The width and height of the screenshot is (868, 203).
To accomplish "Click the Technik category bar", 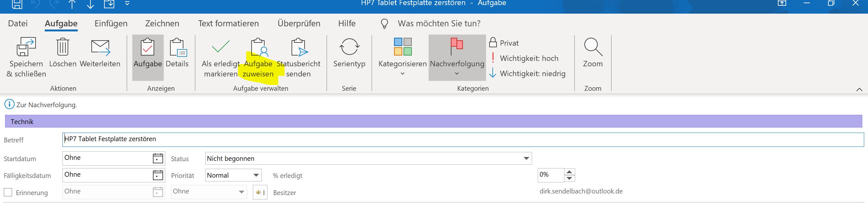I will 434,121.
